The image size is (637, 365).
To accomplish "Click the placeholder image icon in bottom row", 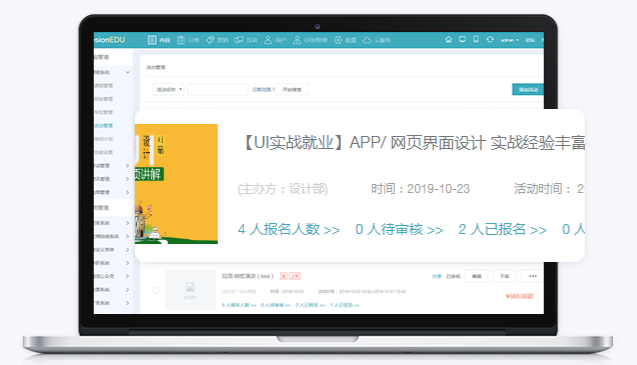I will coord(190,287).
